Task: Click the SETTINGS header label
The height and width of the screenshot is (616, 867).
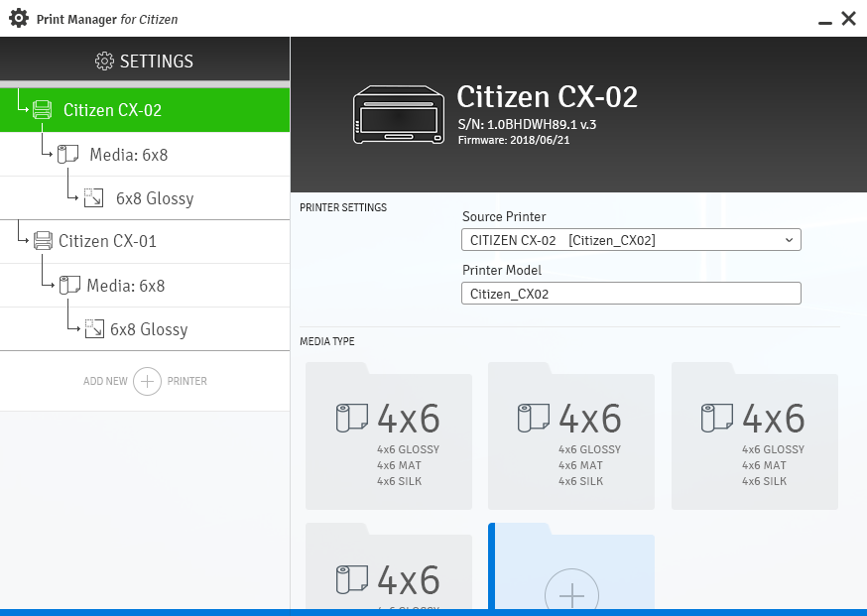Action: (157, 62)
